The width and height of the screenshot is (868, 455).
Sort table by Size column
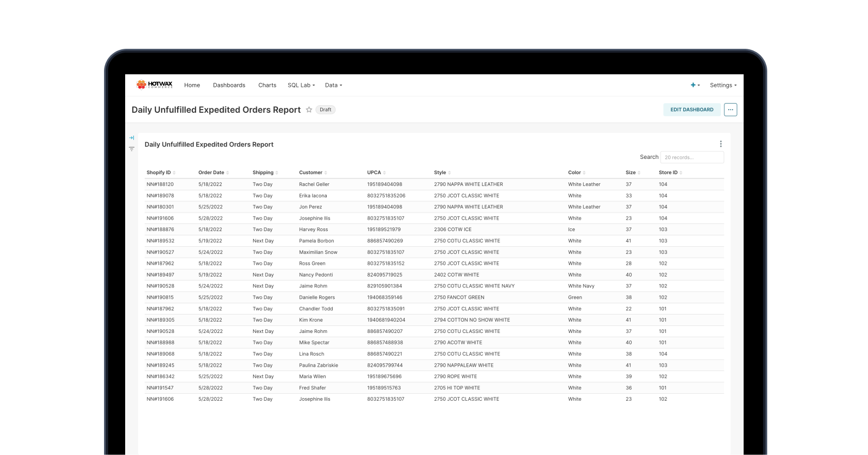(633, 172)
